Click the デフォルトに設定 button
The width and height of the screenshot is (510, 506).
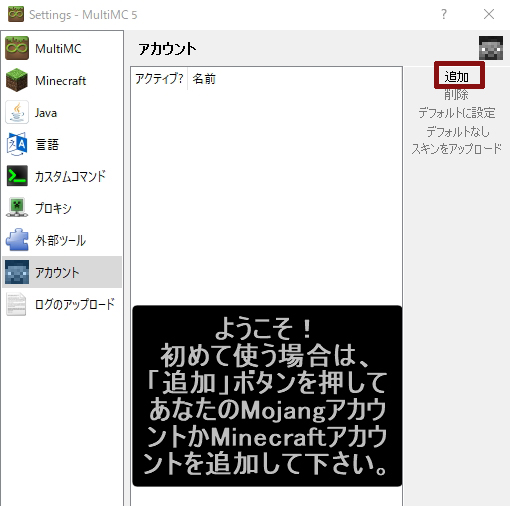pyautogui.click(x=457, y=113)
